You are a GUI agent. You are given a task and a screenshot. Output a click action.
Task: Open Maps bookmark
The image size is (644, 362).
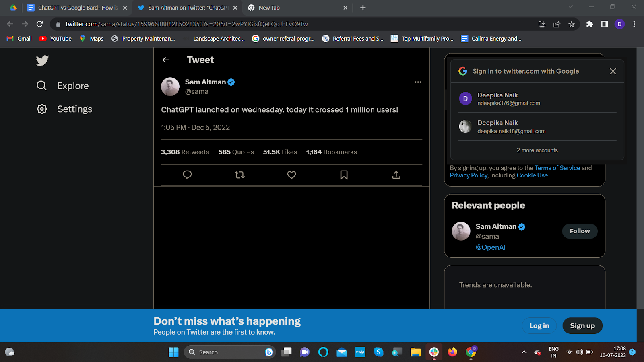[x=91, y=39]
